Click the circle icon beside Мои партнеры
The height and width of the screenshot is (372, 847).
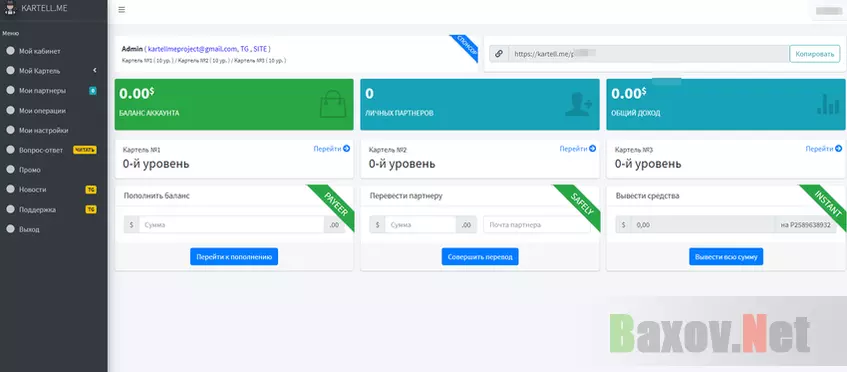[x=10, y=91]
